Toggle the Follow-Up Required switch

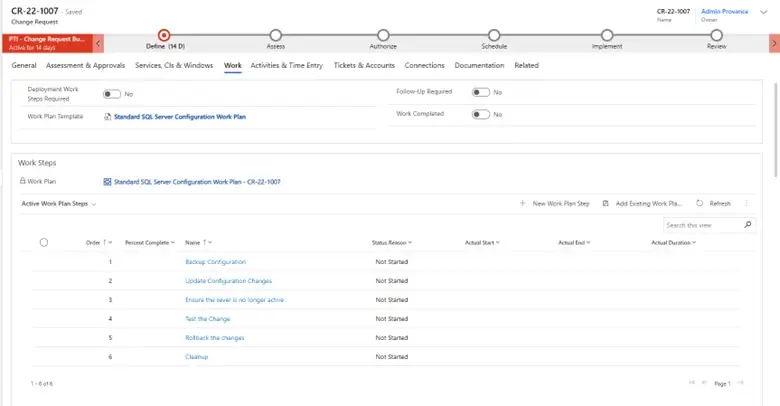click(x=481, y=92)
